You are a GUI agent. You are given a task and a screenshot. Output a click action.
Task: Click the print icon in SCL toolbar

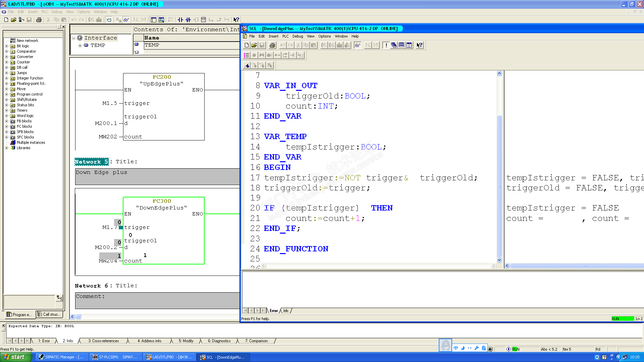click(272, 45)
